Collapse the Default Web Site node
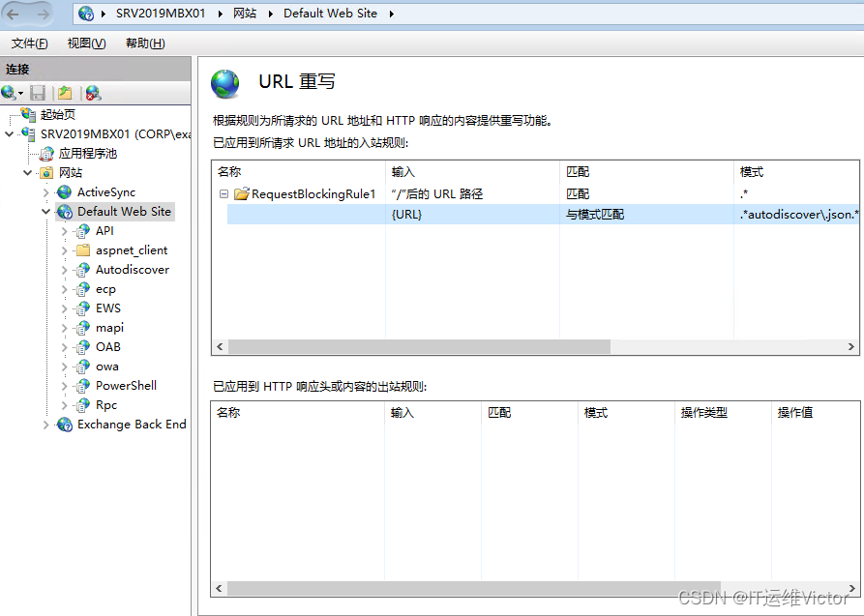 [x=46, y=212]
